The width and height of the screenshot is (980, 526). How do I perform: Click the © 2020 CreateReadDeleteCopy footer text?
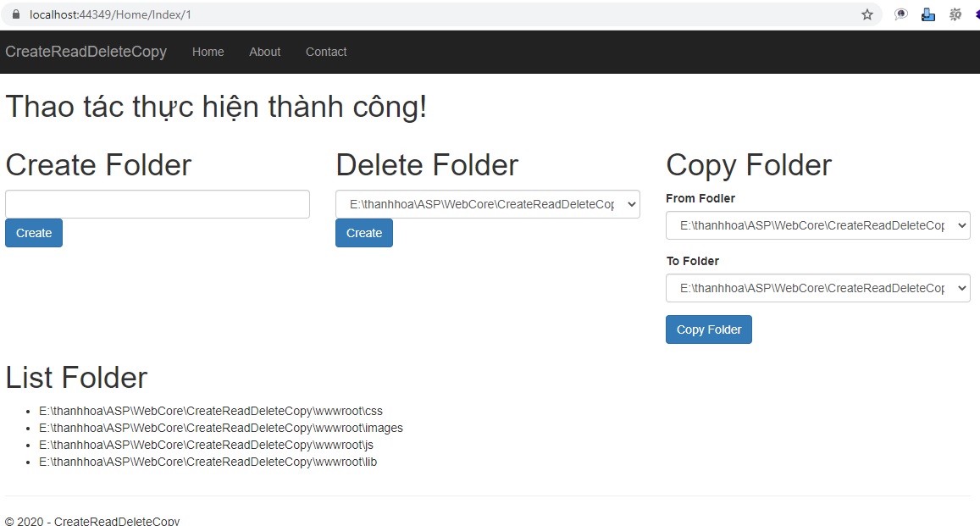[92, 520]
